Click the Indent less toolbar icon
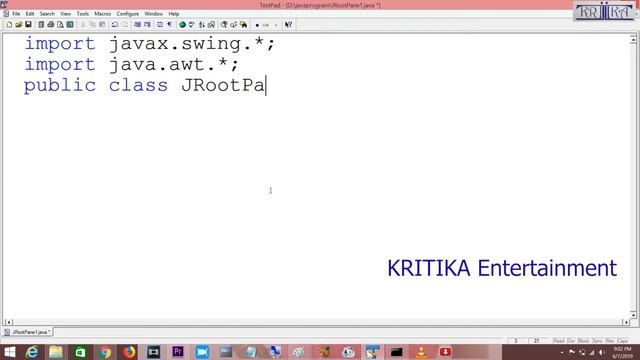Image resolution: width=640 pixels, height=360 pixels. [138, 25]
